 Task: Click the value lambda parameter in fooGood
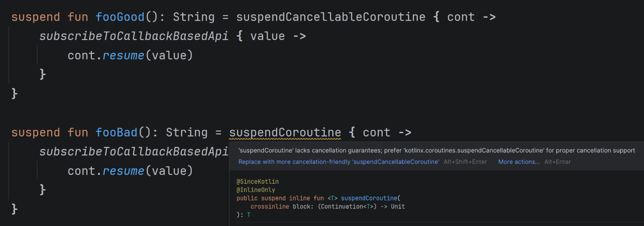tap(267, 36)
